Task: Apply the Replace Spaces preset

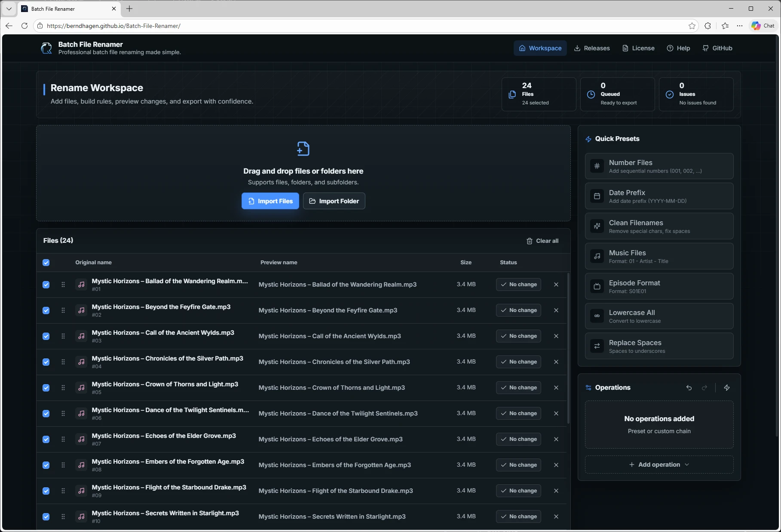Action: [x=659, y=346]
